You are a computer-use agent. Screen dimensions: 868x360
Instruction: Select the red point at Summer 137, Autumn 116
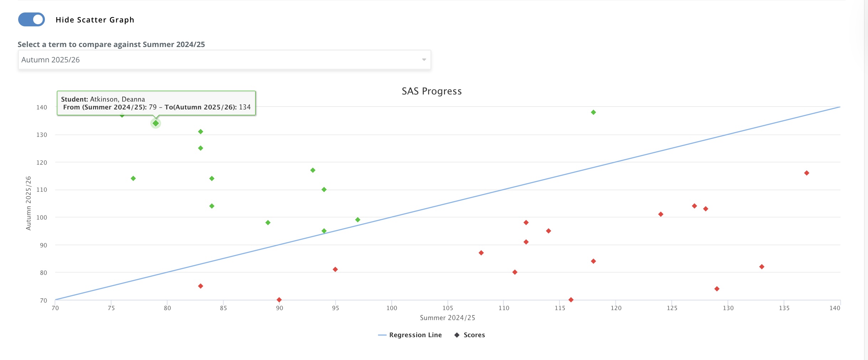(807, 173)
